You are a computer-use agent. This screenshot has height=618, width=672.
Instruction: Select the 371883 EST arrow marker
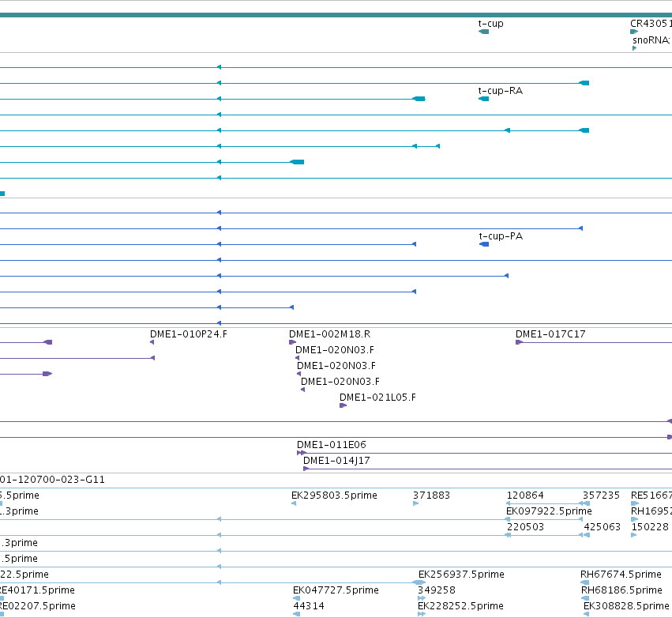point(415,503)
